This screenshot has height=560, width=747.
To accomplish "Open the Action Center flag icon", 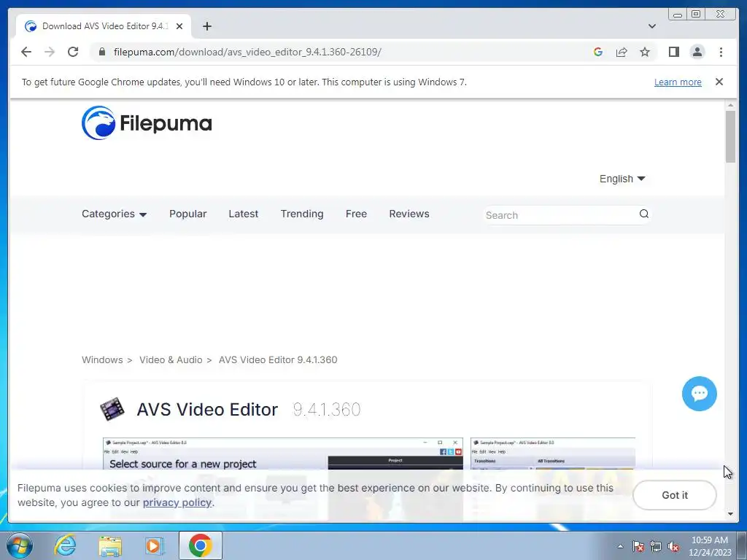I will pos(638,546).
